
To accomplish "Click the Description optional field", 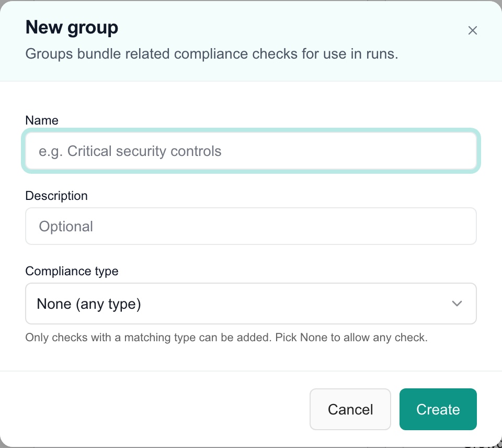I will [251, 226].
